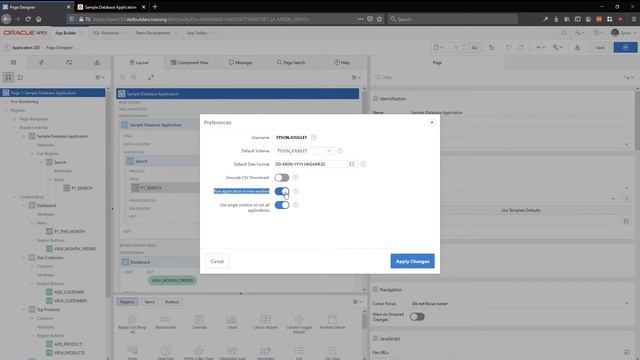Show help for Run application in new window
Screen dimensions: 640x360
[296, 191]
